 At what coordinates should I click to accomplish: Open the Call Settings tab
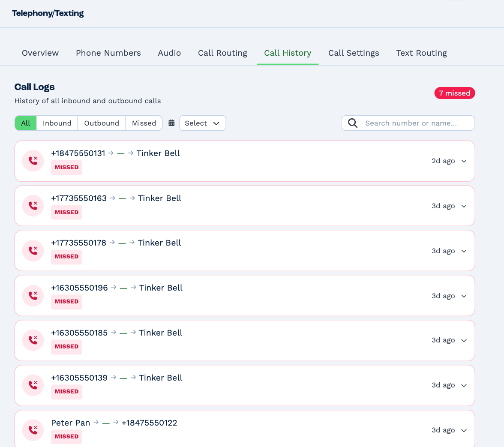point(354,53)
